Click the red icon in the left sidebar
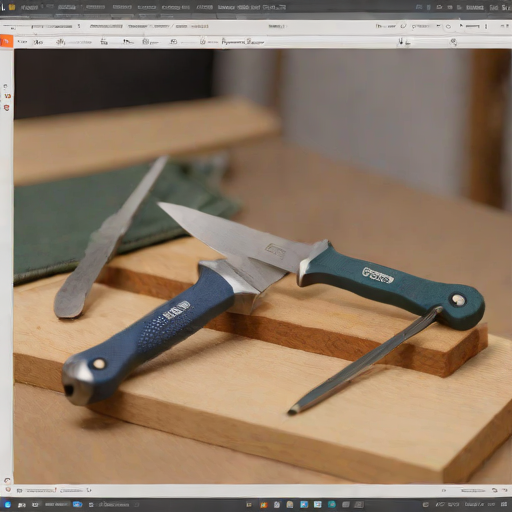The image size is (512, 512). (x=7, y=108)
